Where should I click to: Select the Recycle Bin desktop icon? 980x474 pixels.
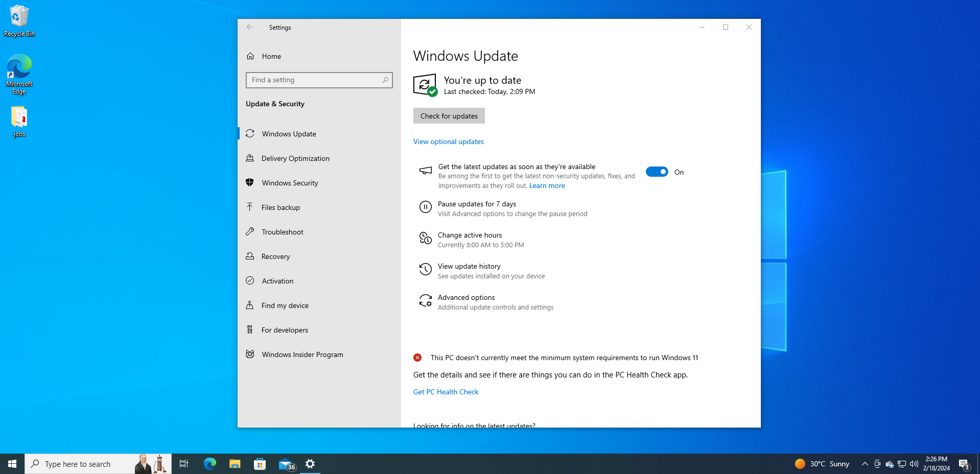pos(19,21)
